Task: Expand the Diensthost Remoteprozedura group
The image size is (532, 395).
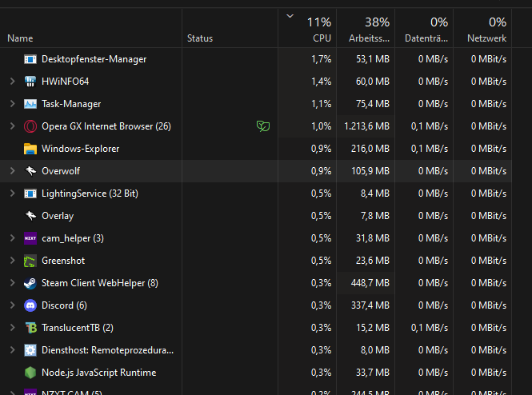Action: tap(13, 350)
